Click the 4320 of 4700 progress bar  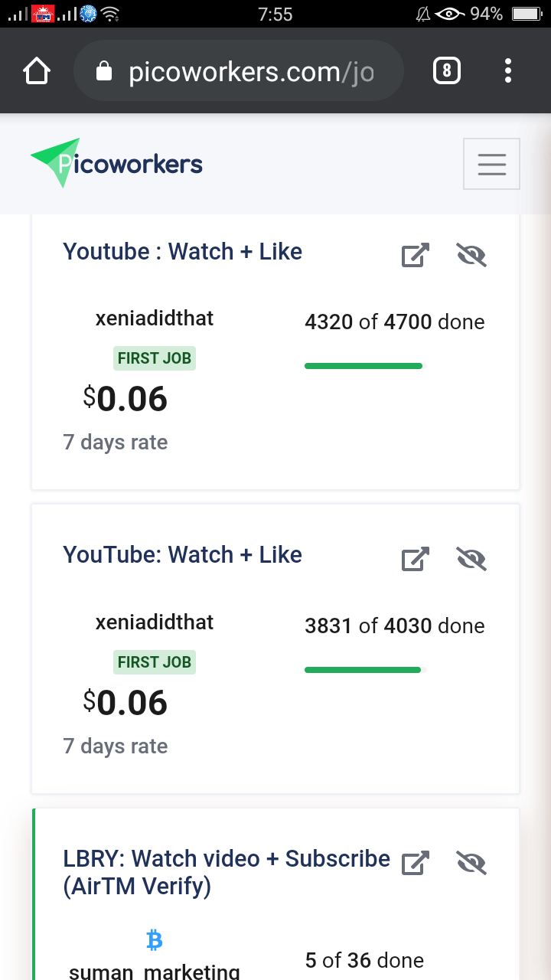pos(364,366)
